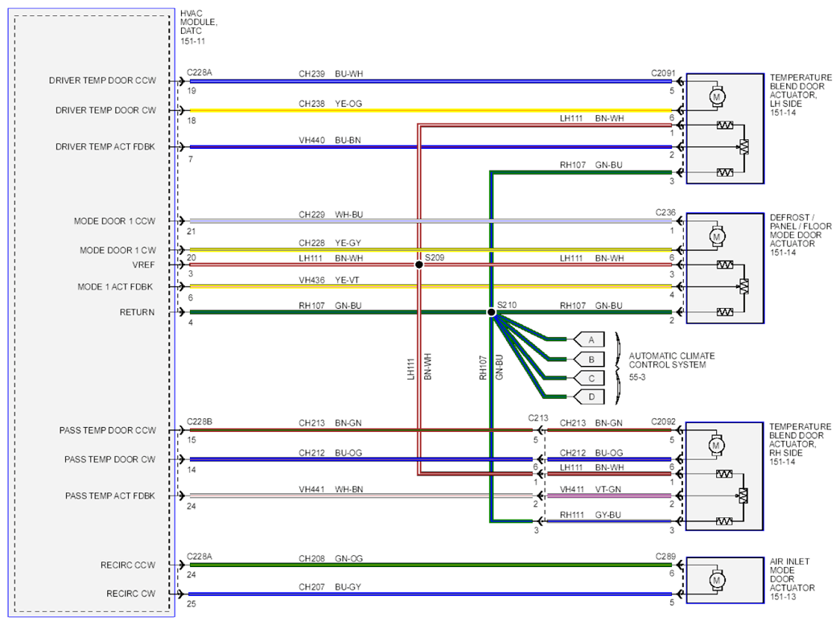Select the RH111 GY-BU wire label
This screenshot has width=840, height=625.
[x=591, y=515]
